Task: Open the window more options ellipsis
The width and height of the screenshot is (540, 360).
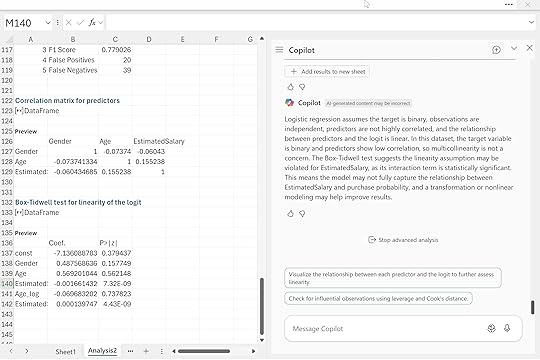Action: pos(509,4)
